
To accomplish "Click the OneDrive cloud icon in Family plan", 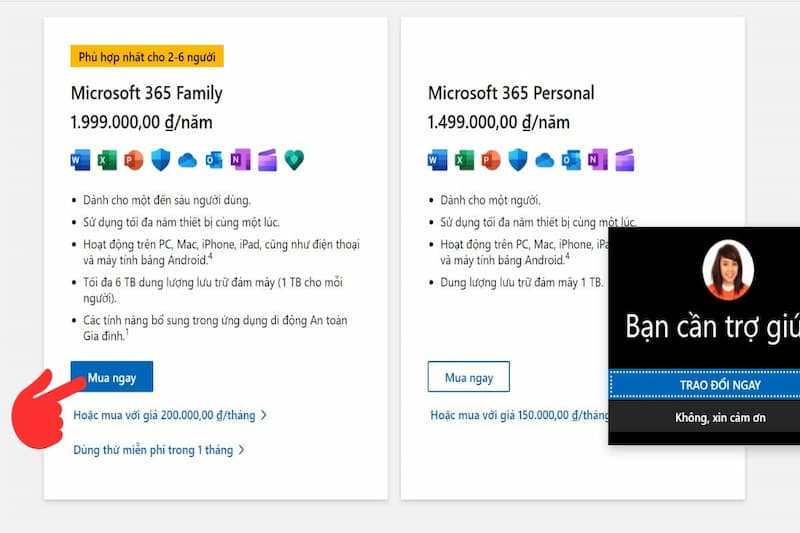I will (187, 160).
